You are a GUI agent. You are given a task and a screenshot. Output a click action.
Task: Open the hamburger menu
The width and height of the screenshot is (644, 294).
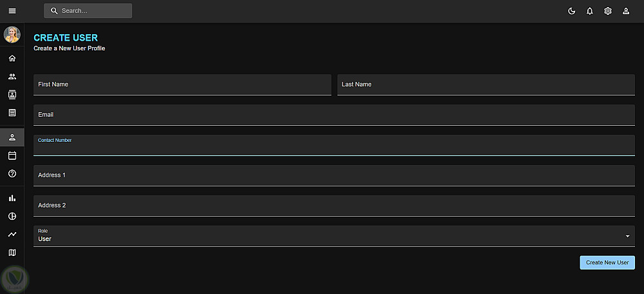[x=12, y=11]
